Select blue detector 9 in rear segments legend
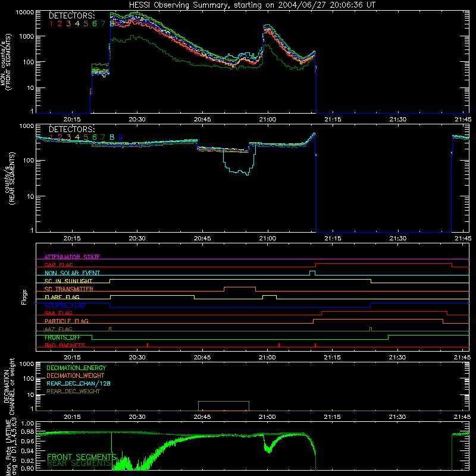The image size is (476, 476). [x=121, y=137]
